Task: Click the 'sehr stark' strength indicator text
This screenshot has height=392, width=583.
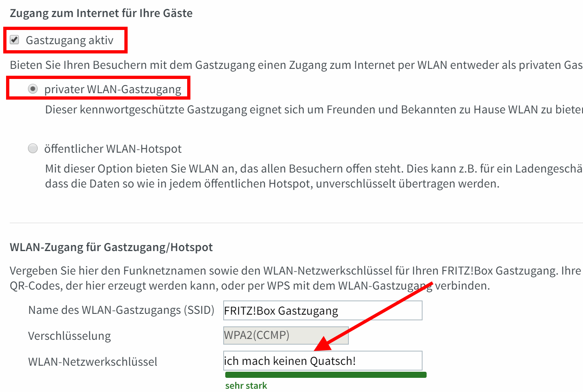Action: tap(246, 386)
